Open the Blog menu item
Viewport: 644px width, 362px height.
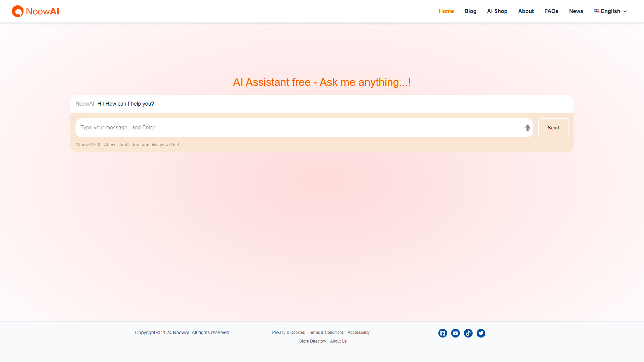tap(470, 11)
